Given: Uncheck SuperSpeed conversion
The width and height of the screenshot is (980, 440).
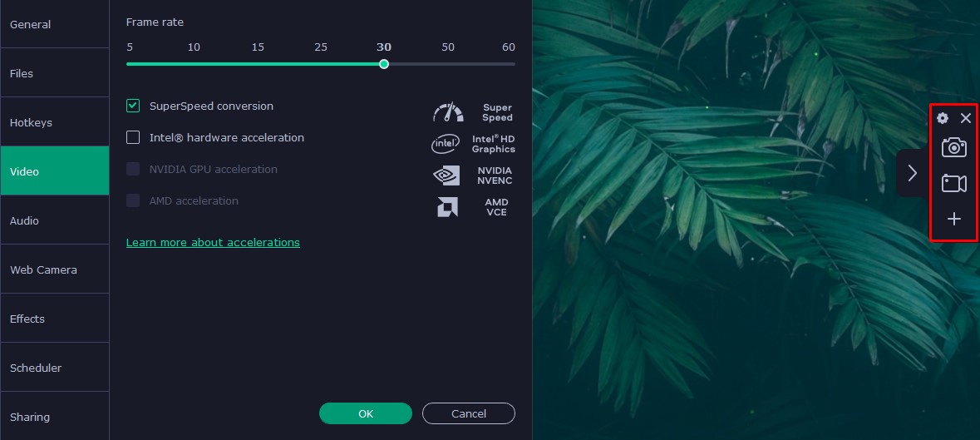Looking at the screenshot, I should click(x=133, y=106).
